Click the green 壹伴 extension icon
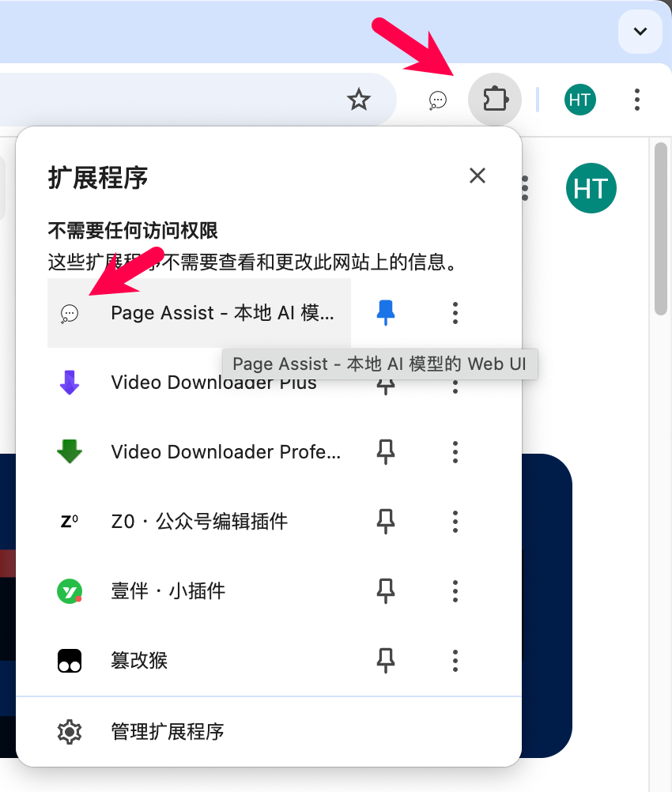Image resolution: width=672 pixels, height=792 pixels. (x=70, y=591)
